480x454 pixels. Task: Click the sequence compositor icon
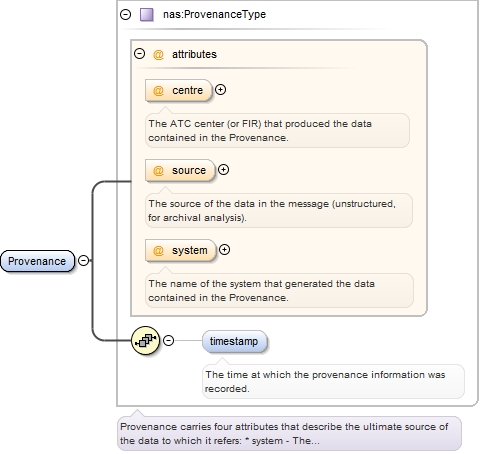pyautogui.click(x=146, y=340)
